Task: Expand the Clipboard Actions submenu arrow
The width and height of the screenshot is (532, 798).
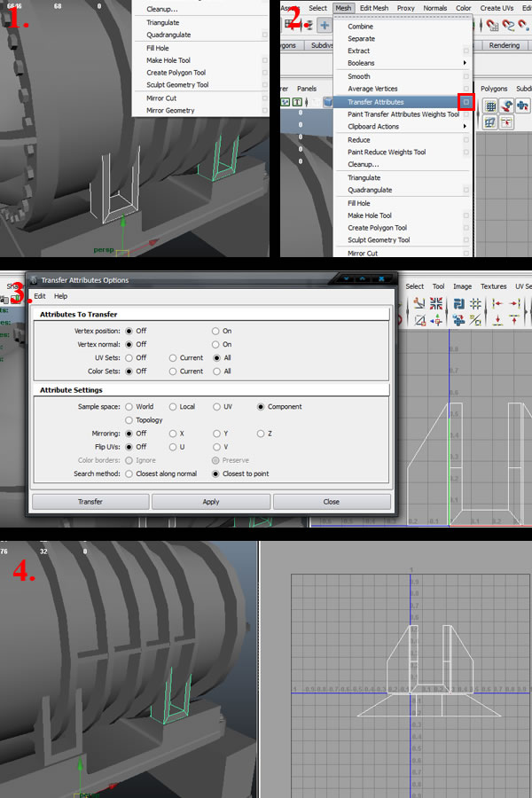Action: 465,126
